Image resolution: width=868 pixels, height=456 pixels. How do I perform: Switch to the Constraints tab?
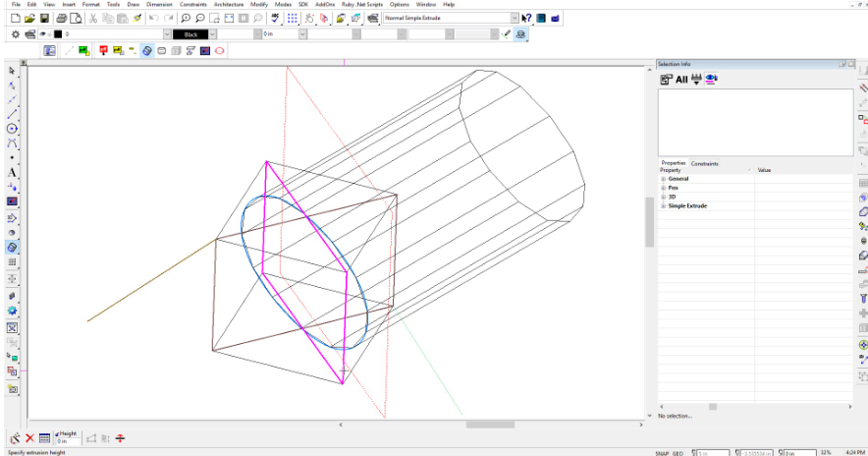tap(705, 164)
